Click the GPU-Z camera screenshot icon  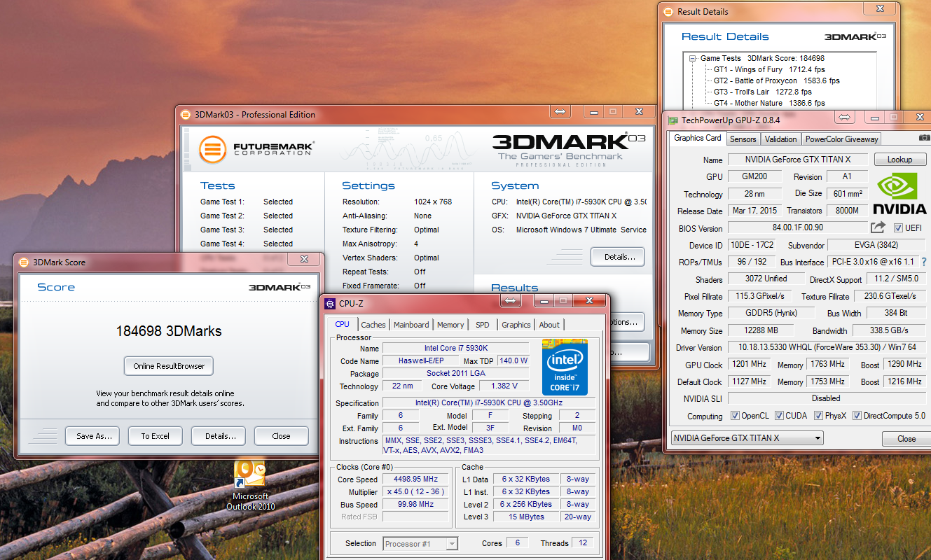(924, 139)
